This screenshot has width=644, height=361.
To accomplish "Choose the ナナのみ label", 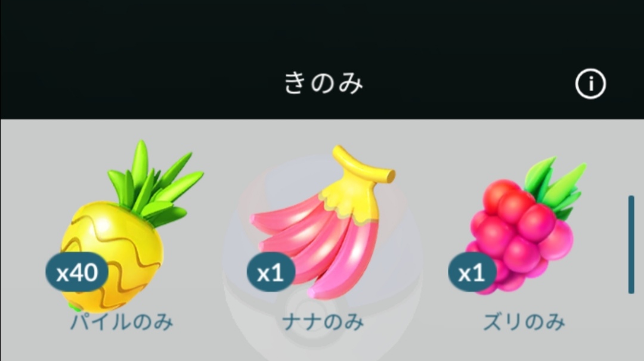I will click(323, 322).
